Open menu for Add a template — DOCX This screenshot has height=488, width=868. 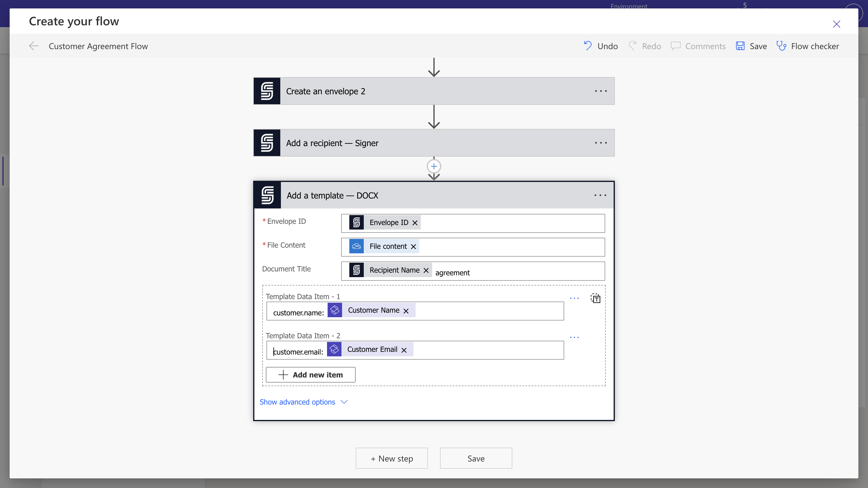pos(600,195)
